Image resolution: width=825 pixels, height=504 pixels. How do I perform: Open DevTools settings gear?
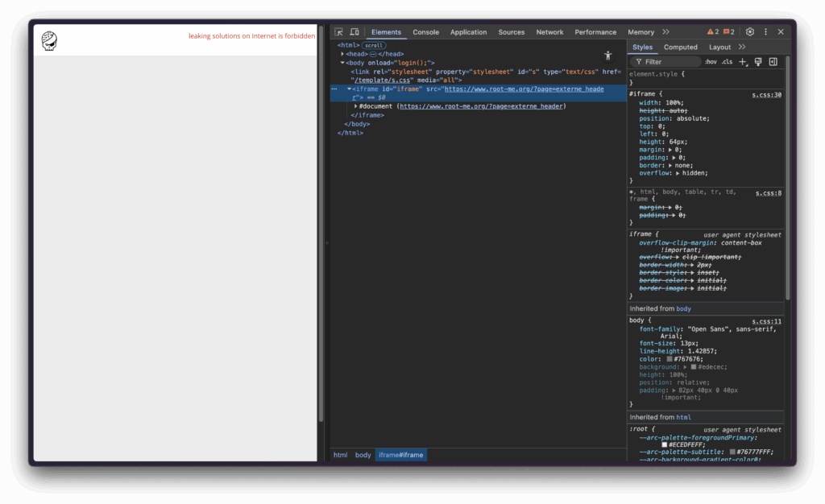coord(750,32)
